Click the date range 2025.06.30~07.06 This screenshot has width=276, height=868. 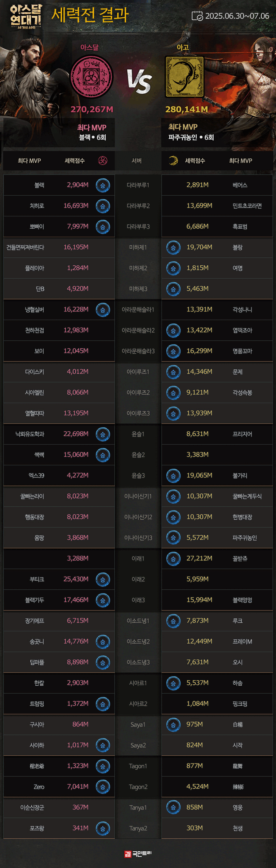(237, 16)
